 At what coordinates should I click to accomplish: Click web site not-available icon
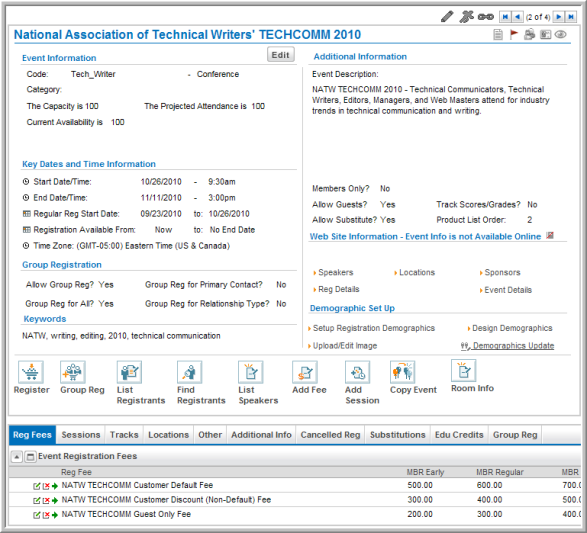click(x=550, y=235)
